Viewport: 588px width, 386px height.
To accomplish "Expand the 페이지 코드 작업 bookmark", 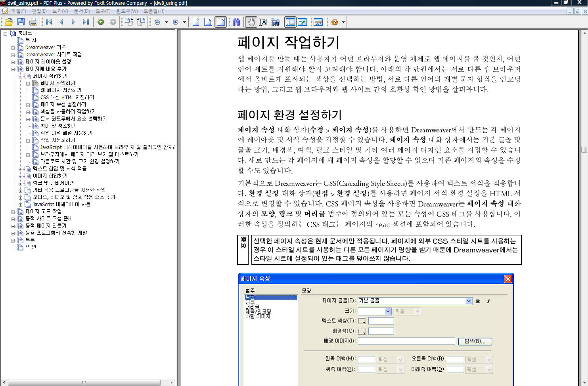I will coord(13,212).
